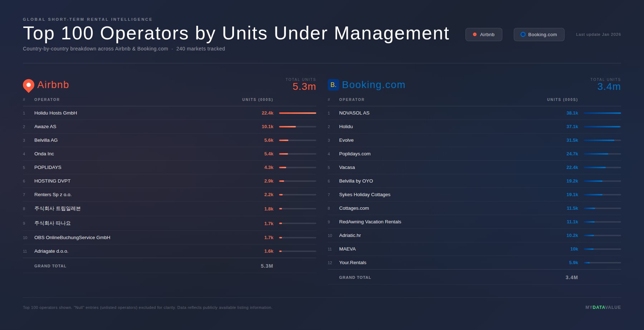644x330 pixels.
Task: Sort by Booking.com Units (000s) column header
Action: click(562, 100)
